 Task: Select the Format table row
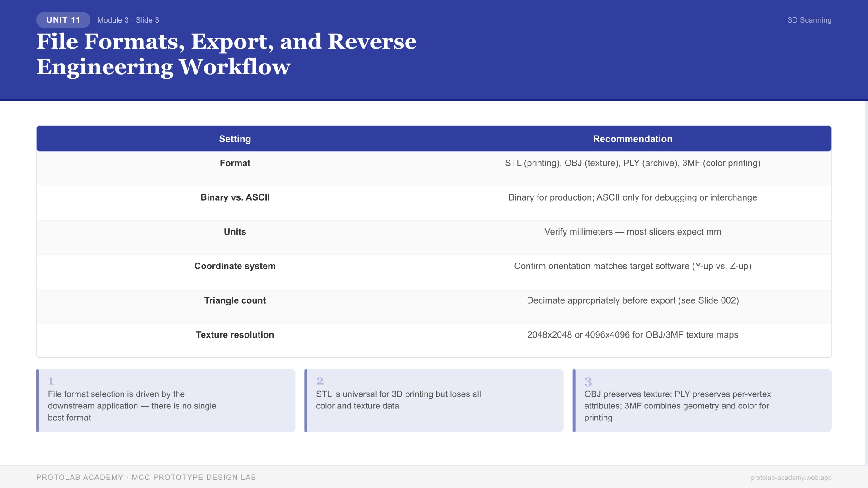click(434, 168)
